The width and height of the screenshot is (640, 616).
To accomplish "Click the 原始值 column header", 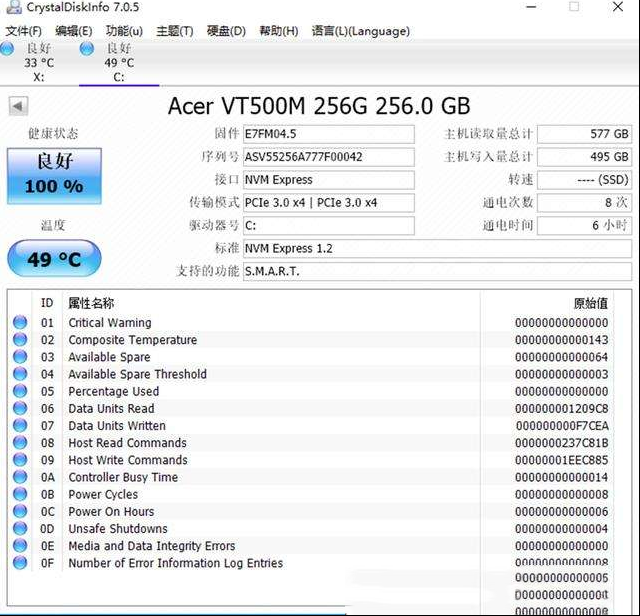I will (x=591, y=303).
